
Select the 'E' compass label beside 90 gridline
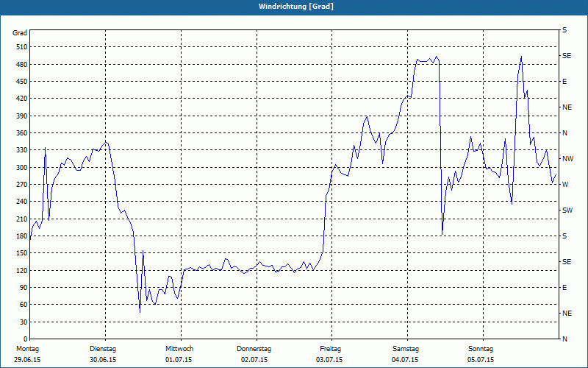564,288
